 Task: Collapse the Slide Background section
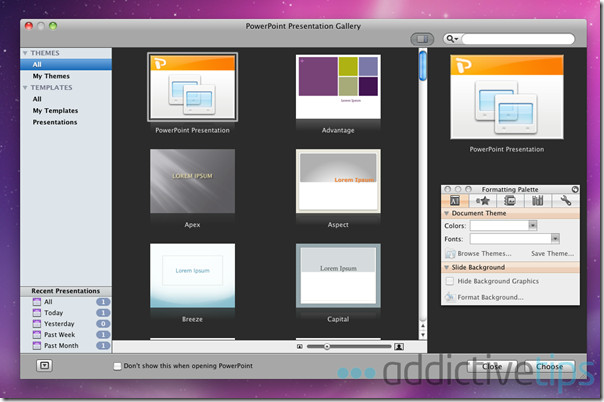click(x=447, y=268)
